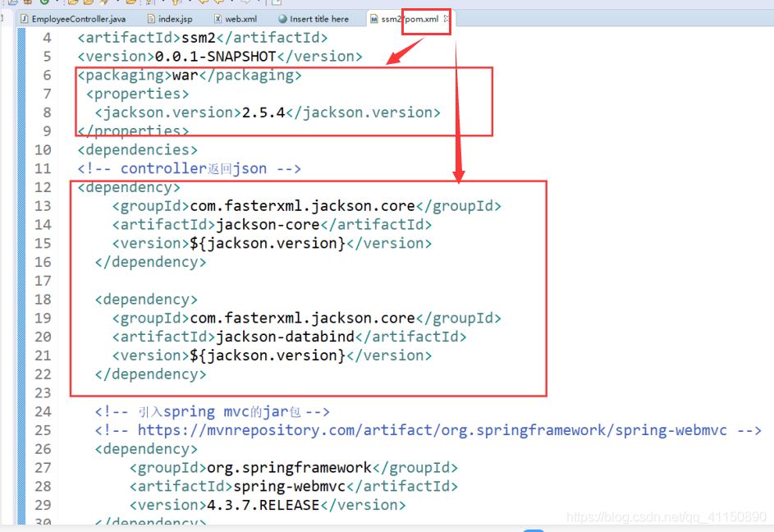Open the index.jsp editor tab

[x=170, y=19]
